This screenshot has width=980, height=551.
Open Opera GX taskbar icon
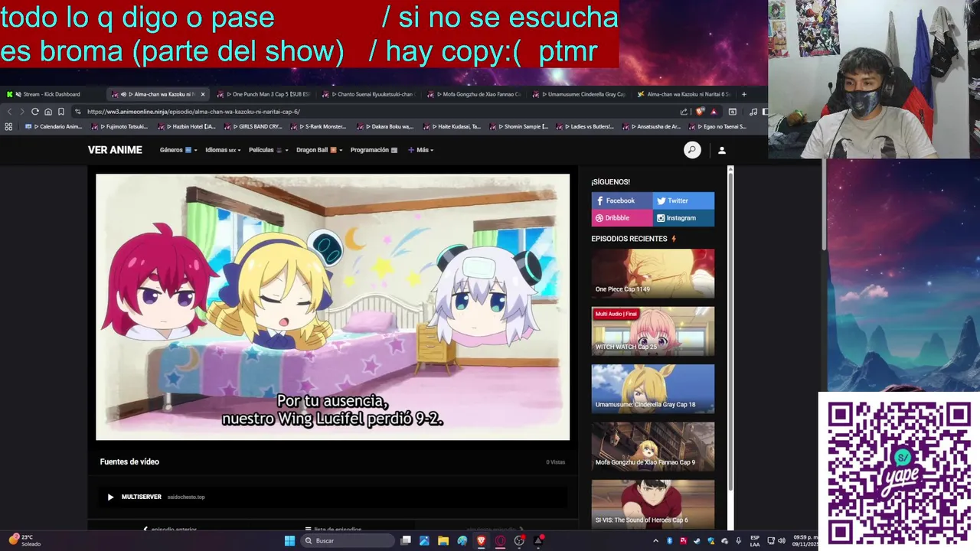(x=500, y=541)
